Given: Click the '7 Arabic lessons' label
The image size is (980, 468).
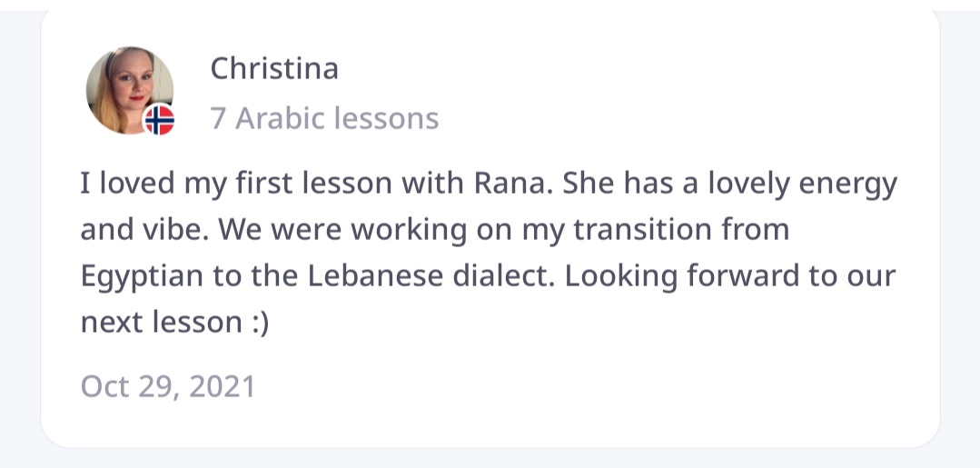Looking at the screenshot, I should pyautogui.click(x=324, y=118).
